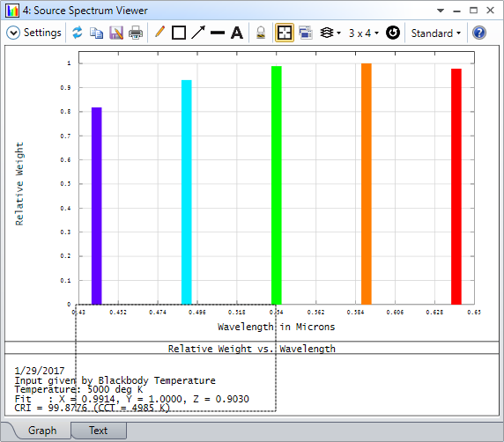
Task: Copy the graph to clipboard
Action: [x=96, y=33]
